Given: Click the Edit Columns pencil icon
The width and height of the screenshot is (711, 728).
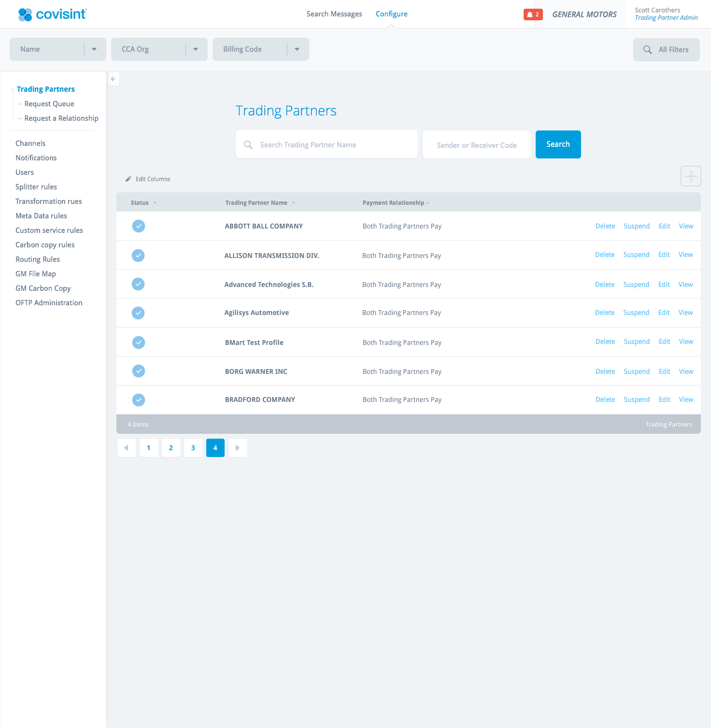Looking at the screenshot, I should pyautogui.click(x=128, y=179).
